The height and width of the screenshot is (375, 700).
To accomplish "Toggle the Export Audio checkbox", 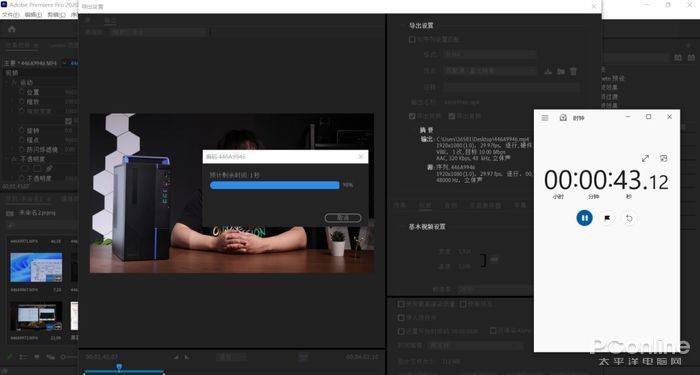I will click(452, 116).
